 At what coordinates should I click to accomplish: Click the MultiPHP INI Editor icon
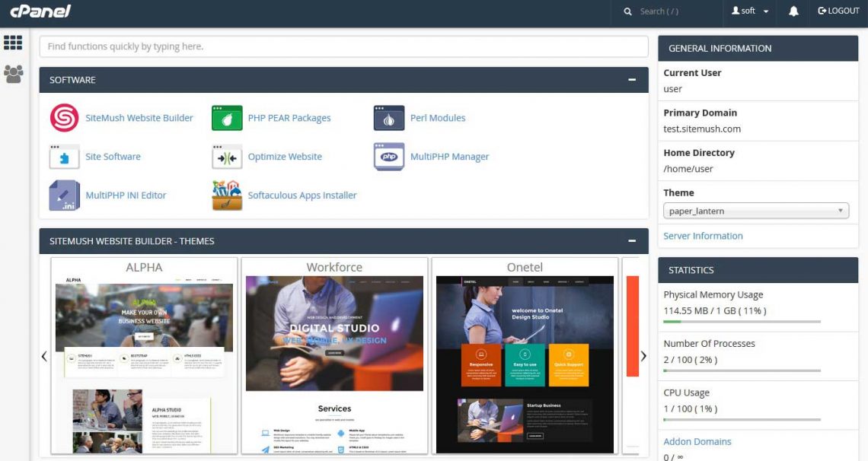64,195
